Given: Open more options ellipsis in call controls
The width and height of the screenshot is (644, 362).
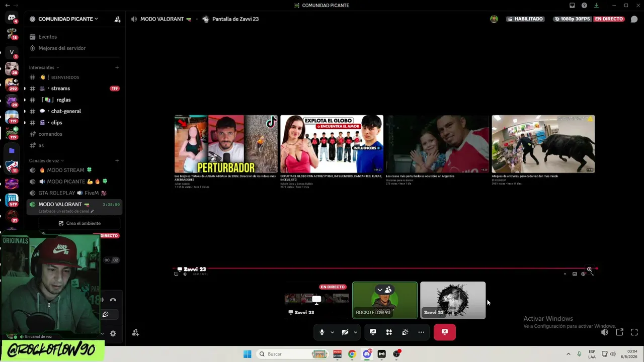Looking at the screenshot, I should (x=421, y=332).
